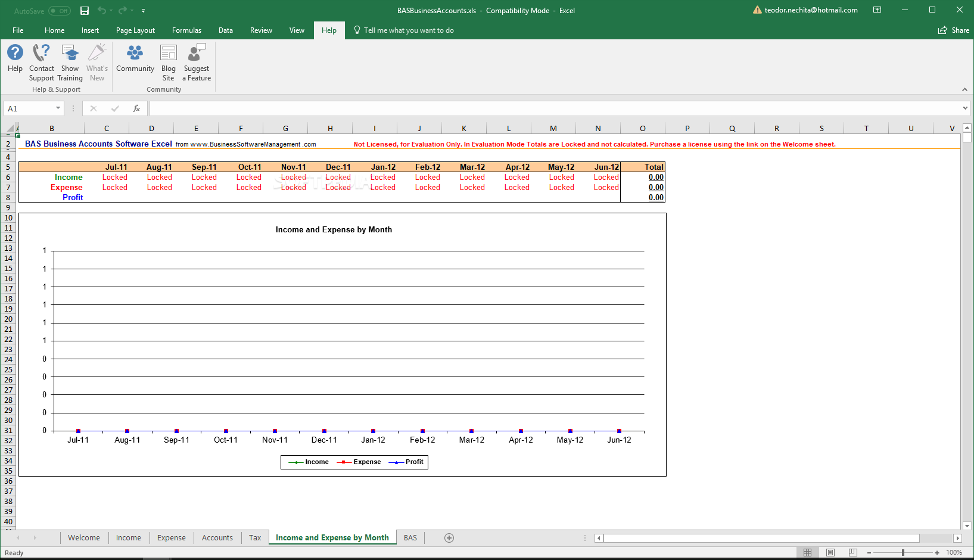Switch to the Expense sheet tab
The image size is (974, 560).
172,537
